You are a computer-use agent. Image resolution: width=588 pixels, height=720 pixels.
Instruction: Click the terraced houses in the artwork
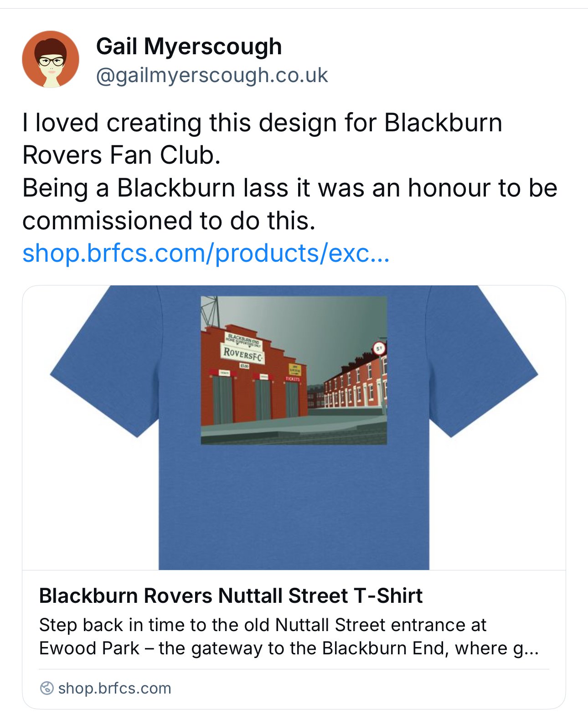click(x=356, y=383)
